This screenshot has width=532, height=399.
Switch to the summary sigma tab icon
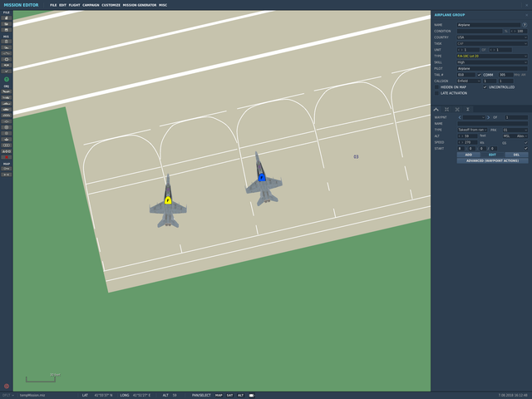[x=468, y=109]
